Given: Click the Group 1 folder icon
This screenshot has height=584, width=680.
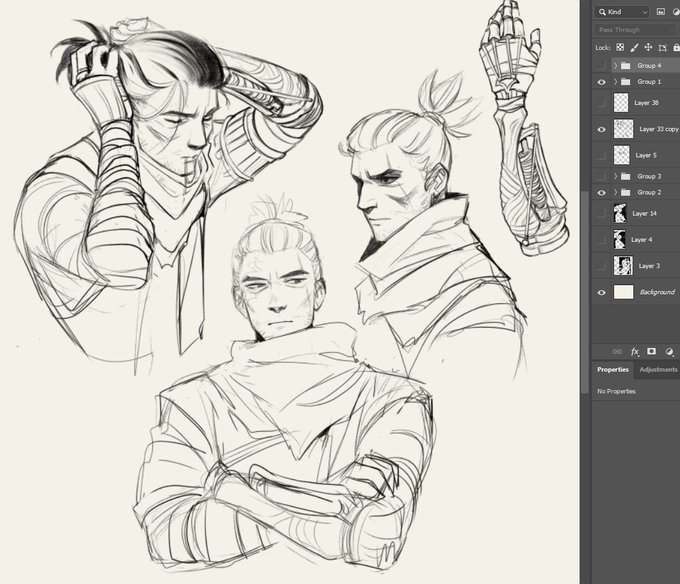Looking at the screenshot, I should click(625, 82).
